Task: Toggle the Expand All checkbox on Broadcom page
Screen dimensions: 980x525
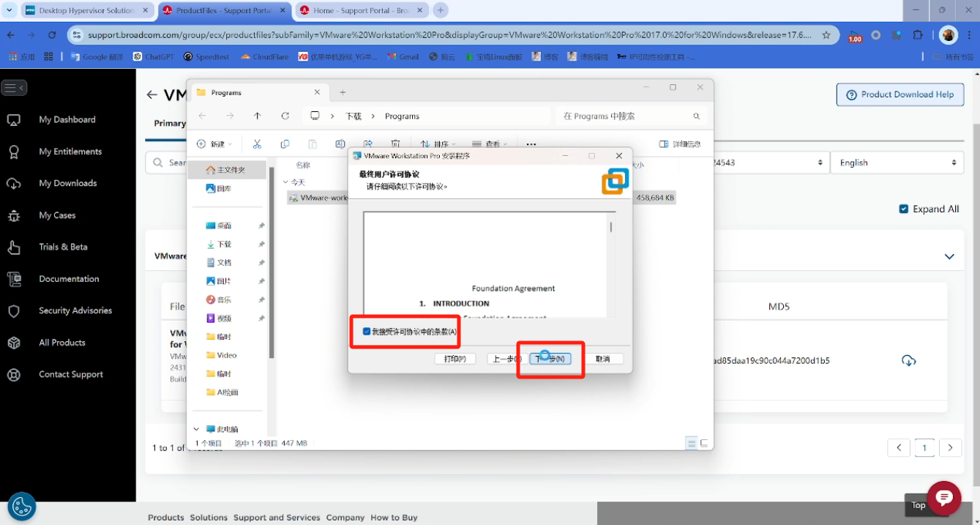Action: 904,209
